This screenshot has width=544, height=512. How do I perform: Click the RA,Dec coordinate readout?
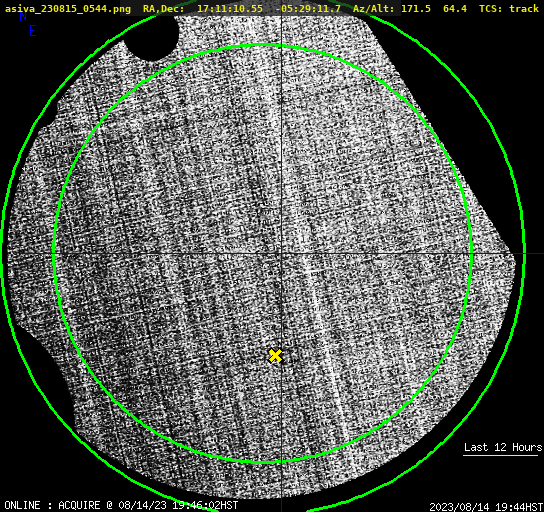(242, 9)
